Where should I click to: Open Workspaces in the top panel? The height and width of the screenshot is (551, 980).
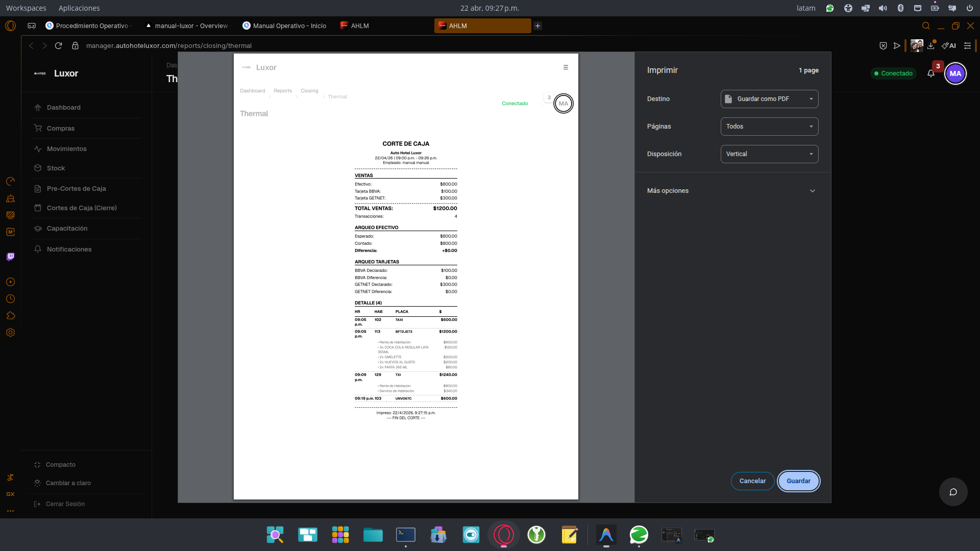pos(26,8)
